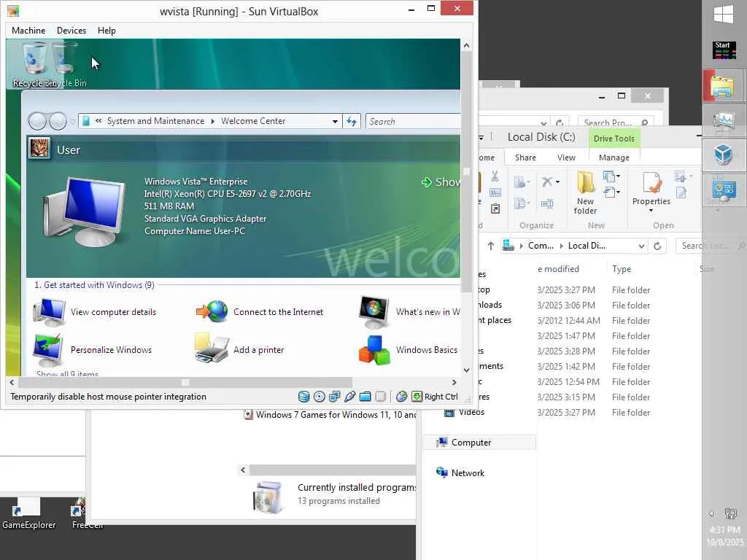Click the User account cat picture
This screenshot has width=747, height=560.
pos(39,149)
